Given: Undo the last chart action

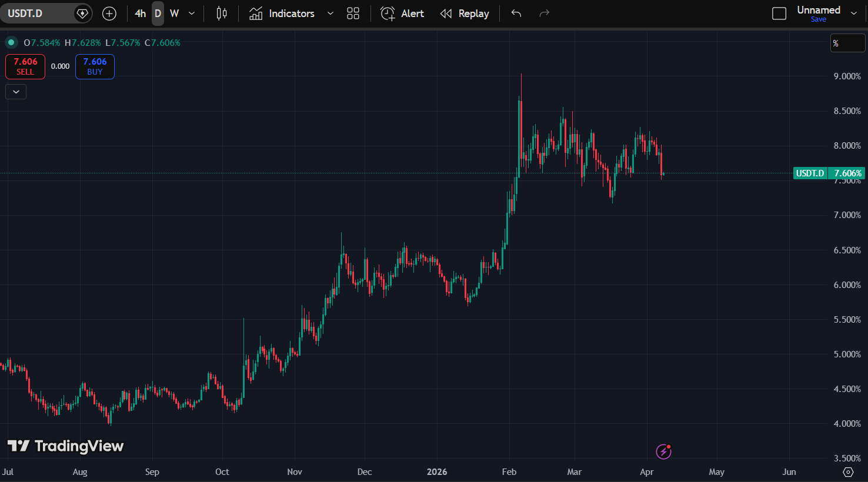Looking at the screenshot, I should [516, 14].
